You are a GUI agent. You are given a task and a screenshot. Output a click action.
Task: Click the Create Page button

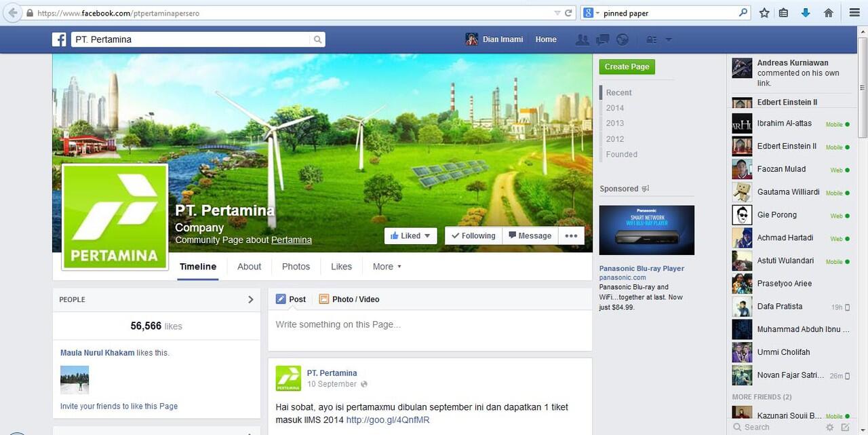(627, 67)
